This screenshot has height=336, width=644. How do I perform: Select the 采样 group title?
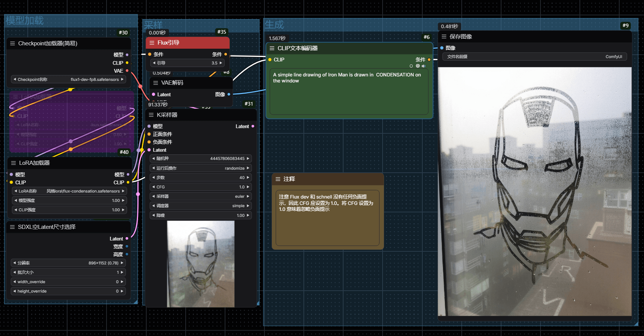click(153, 25)
